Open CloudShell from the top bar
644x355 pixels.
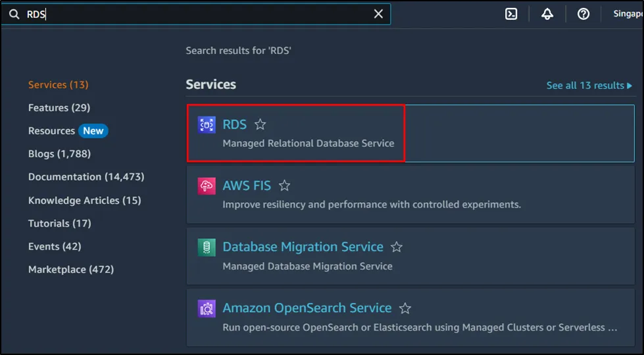click(511, 14)
